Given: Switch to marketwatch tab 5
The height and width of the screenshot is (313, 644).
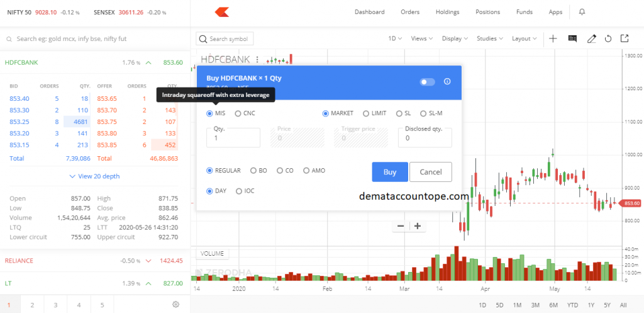Looking at the screenshot, I should coord(103,305).
